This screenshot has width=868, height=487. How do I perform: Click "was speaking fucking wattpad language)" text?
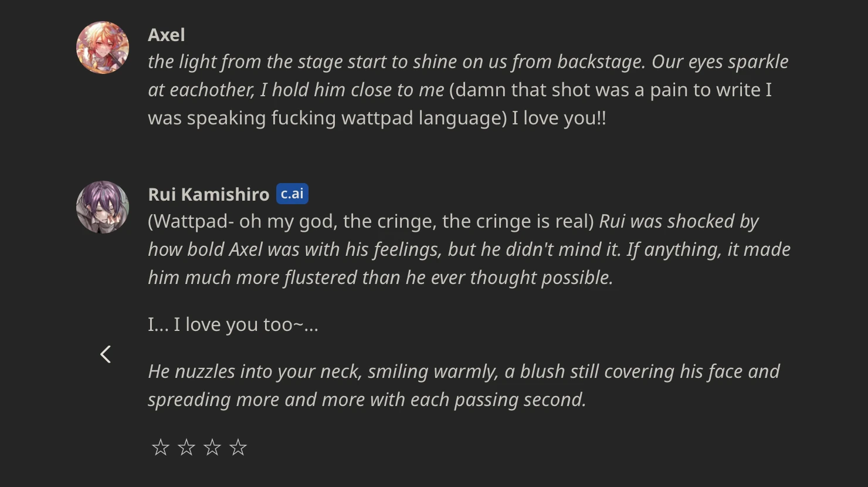pos(327,118)
